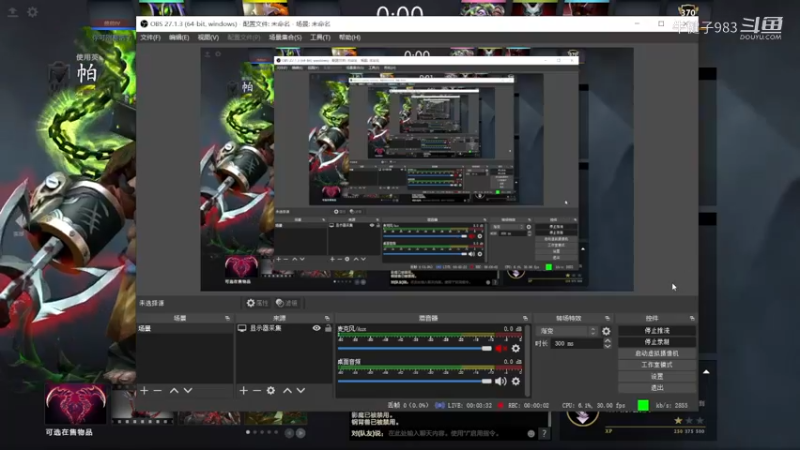Open the 视图(V) menu
800x450 pixels.
pos(208,37)
